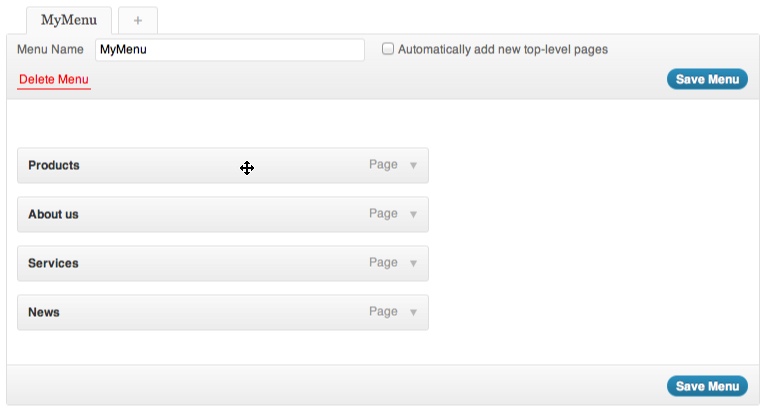Expand the Services item arrow
The height and width of the screenshot is (411, 769).
(414, 264)
